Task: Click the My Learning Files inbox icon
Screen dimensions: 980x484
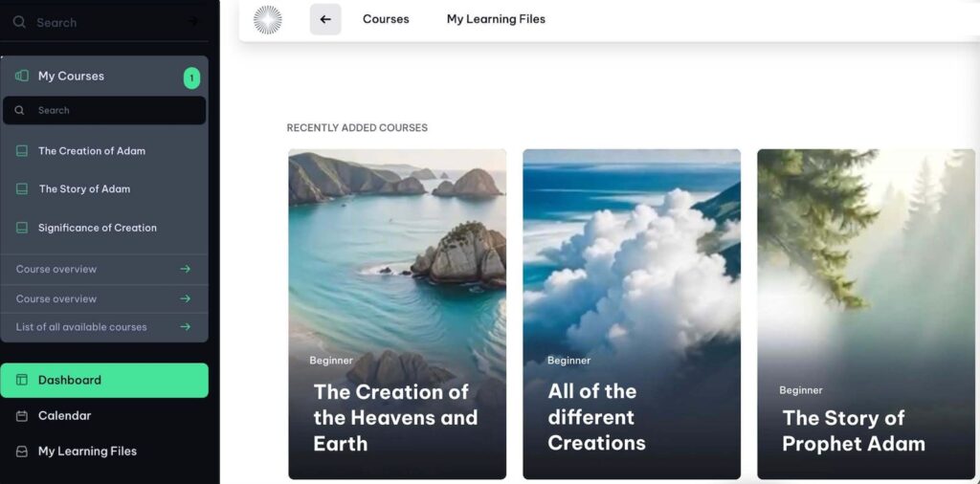Action: point(22,451)
